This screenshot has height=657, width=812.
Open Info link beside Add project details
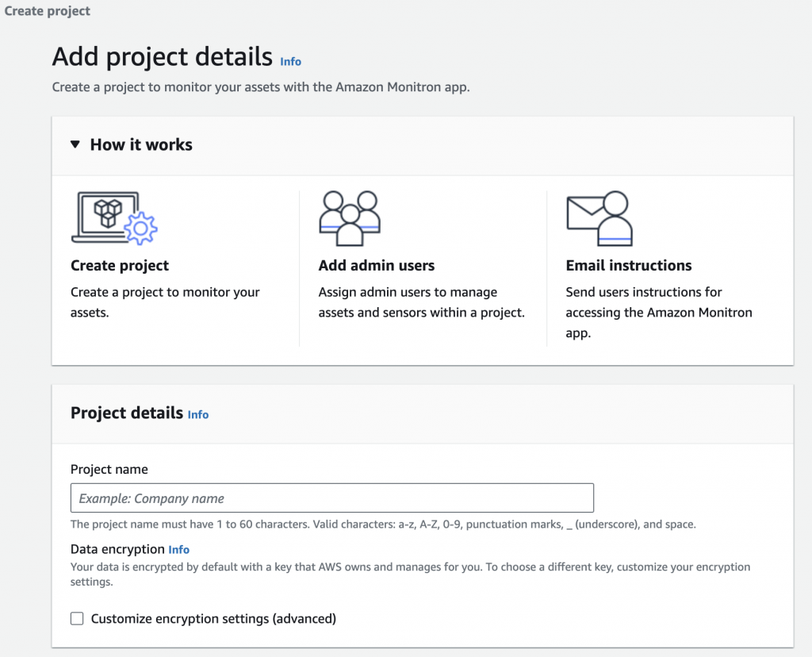[x=291, y=61]
